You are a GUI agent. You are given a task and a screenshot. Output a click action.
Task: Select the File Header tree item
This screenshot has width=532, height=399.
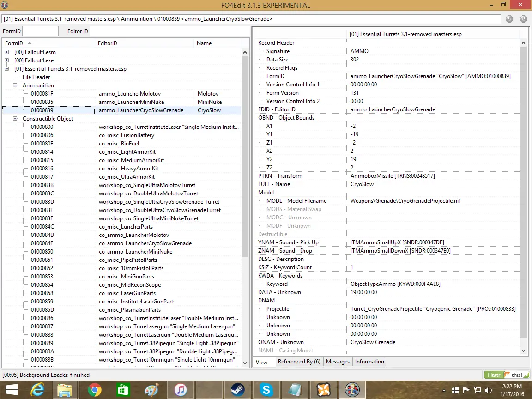pos(36,78)
